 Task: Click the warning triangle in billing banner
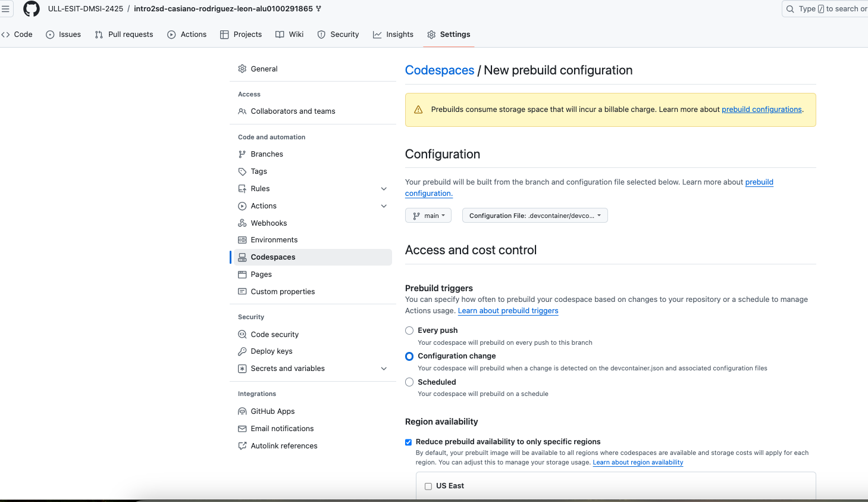(x=418, y=110)
